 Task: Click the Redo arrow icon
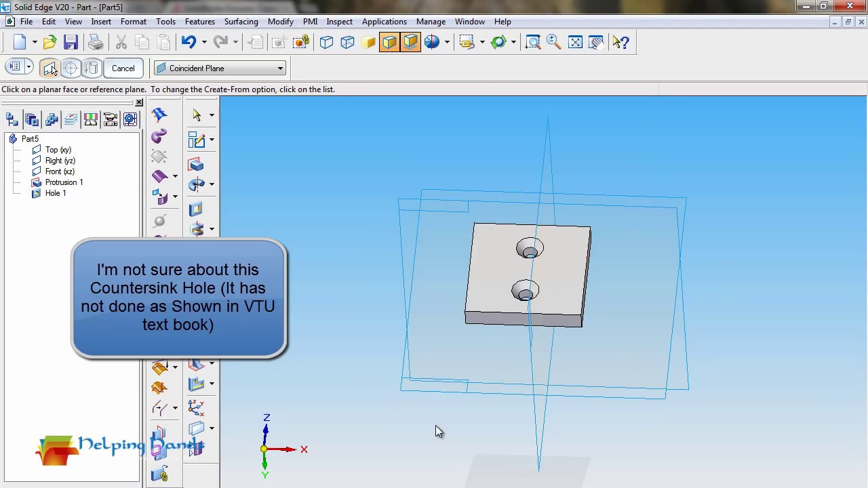tap(220, 42)
